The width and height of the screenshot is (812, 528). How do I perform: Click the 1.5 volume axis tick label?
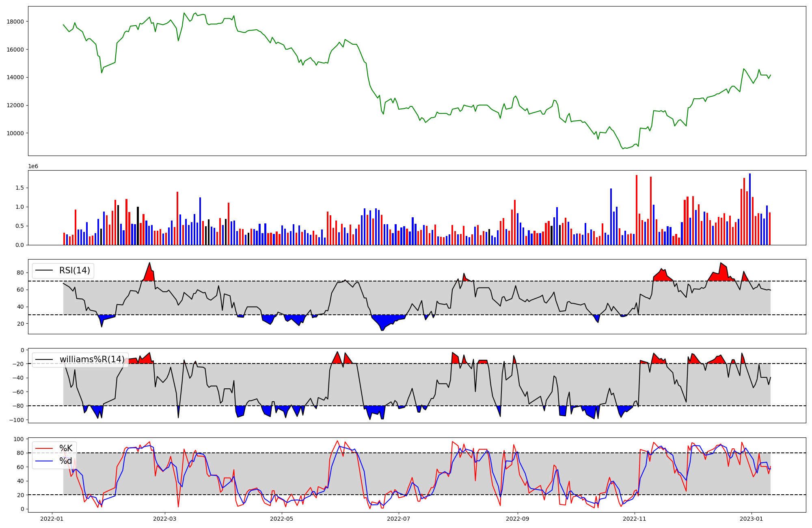click(19, 188)
